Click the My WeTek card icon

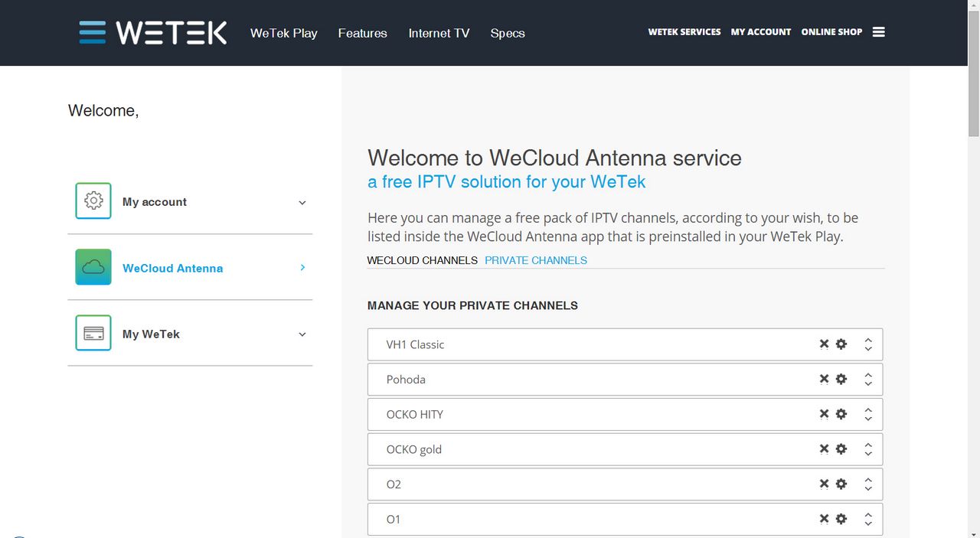tap(93, 333)
